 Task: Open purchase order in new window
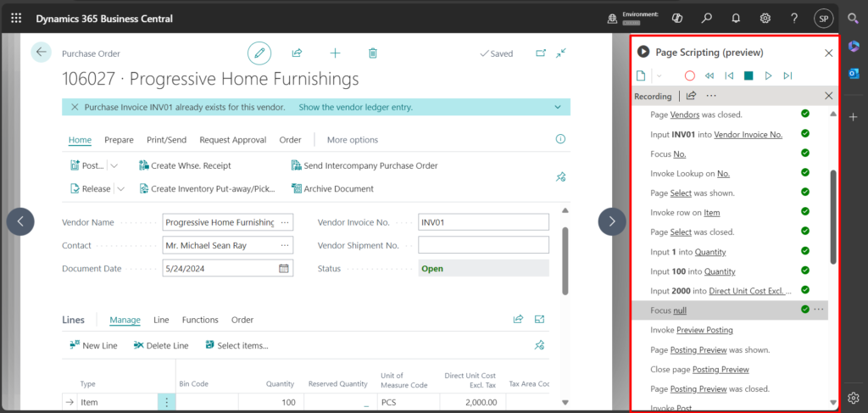point(541,53)
